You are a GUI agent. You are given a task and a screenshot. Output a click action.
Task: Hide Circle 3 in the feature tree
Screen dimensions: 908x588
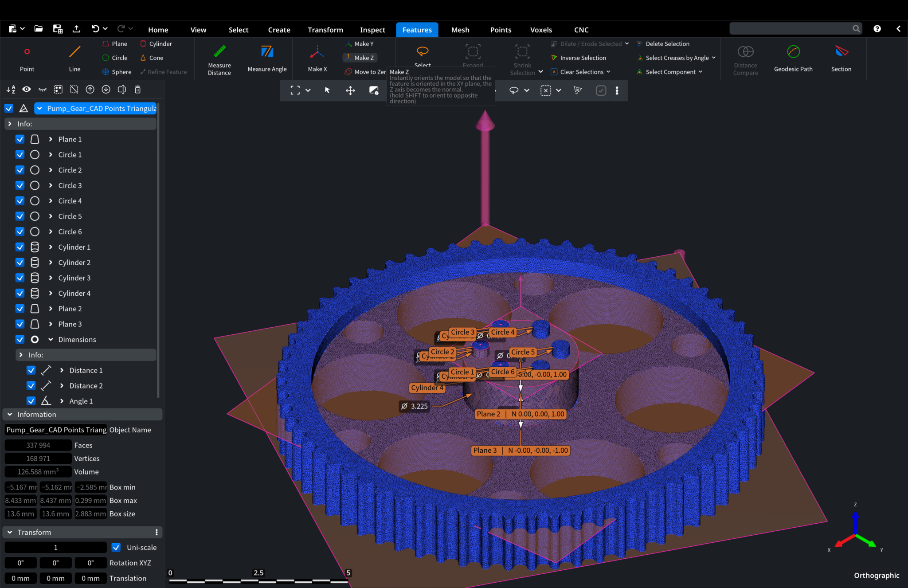tap(20, 185)
